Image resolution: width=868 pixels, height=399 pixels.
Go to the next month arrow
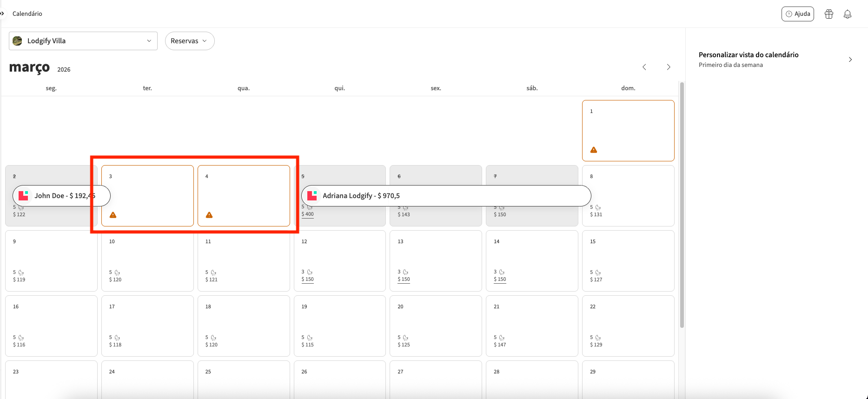tap(669, 67)
